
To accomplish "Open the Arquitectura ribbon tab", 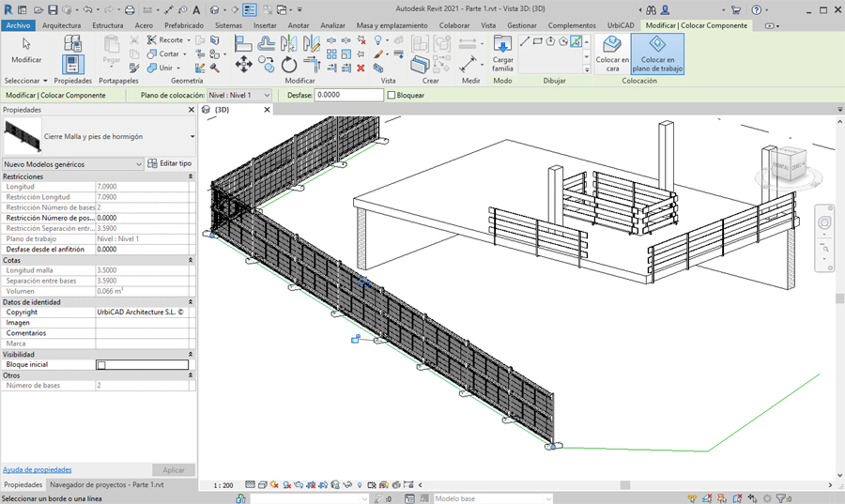I will click(61, 25).
